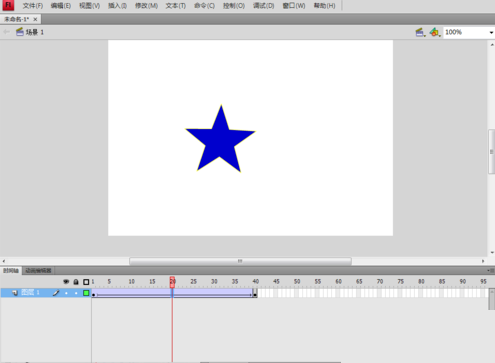This screenshot has width=495, height=363.
Task: Click frame number 75 on timeline ruler
Action: click(x=400, y=282)
